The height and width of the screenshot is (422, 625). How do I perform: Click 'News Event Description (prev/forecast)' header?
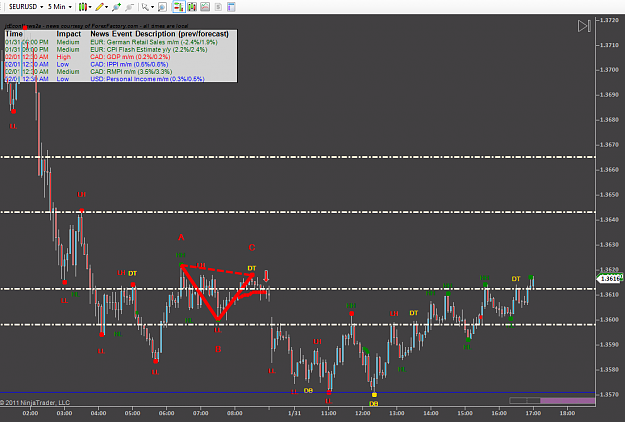pyautogui.click(x=159, y=34)
